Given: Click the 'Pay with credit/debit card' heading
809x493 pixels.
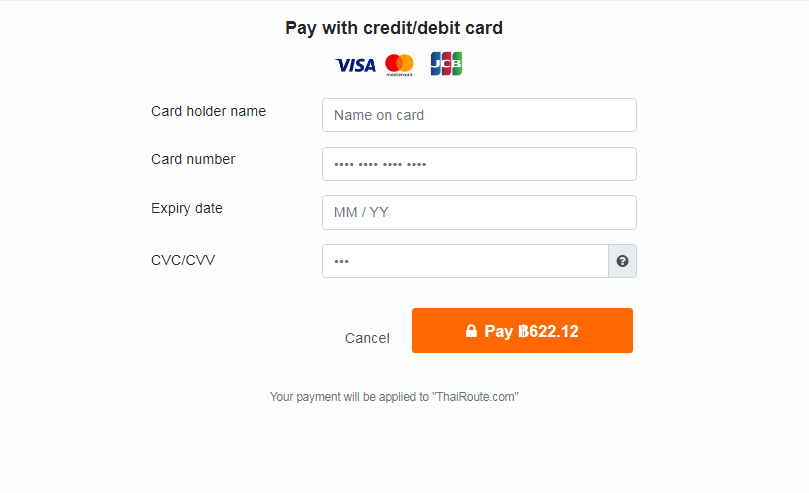Looking at the screenshot, I should [x=394, y=28].
